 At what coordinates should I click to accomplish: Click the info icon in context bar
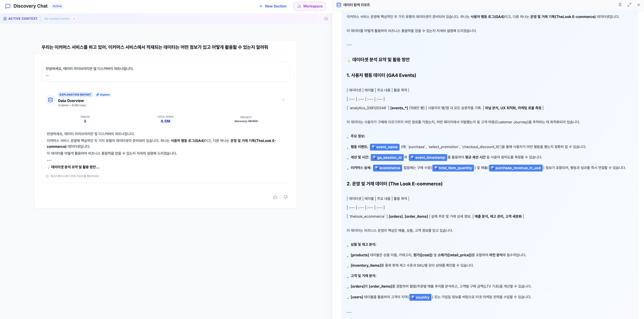[326, 19]
